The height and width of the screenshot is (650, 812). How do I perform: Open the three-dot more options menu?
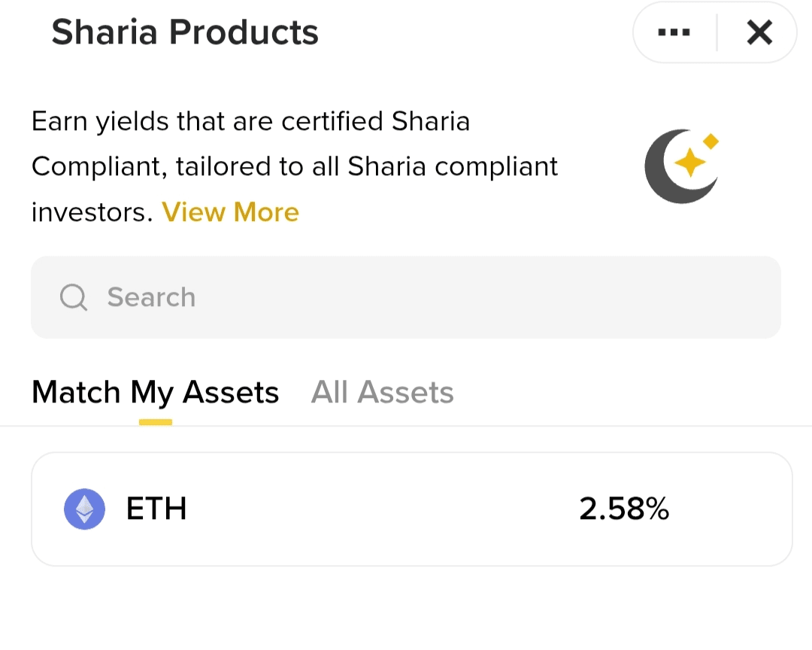pos(674,32)
